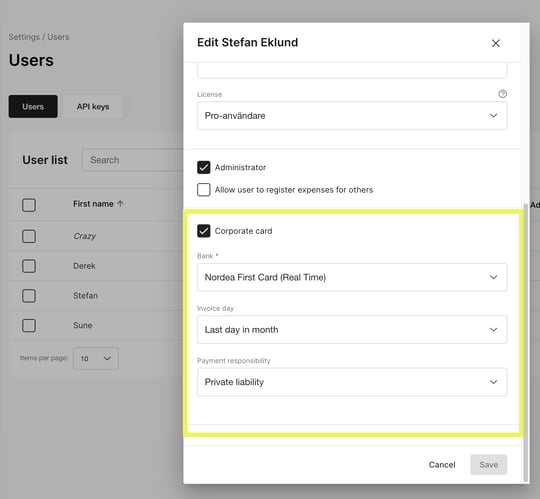This screenshot has width=540, height=499.
Task: Click the name Sune in the list
Action: 83,325
